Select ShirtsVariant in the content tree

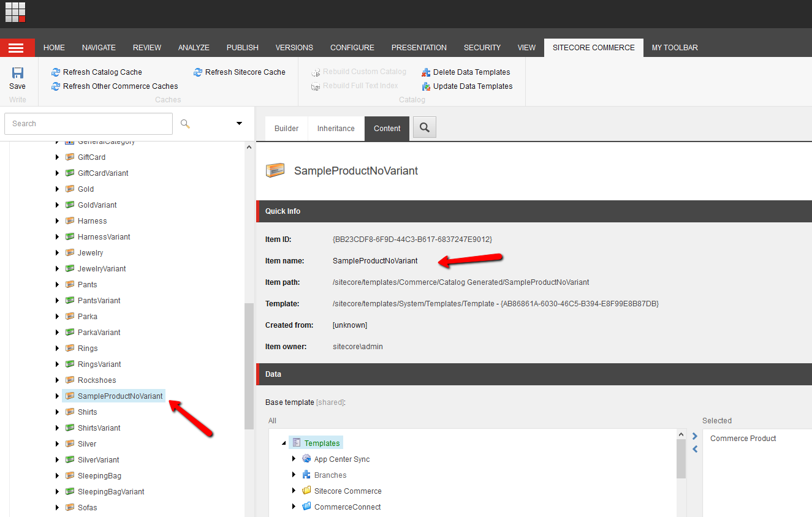coord(99,428)
